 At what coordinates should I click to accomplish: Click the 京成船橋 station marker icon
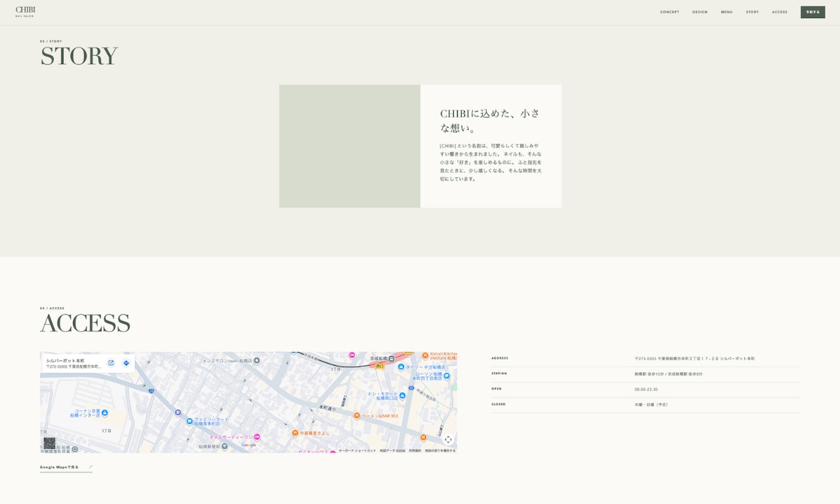pyautogui.click(x=392, y=358)
